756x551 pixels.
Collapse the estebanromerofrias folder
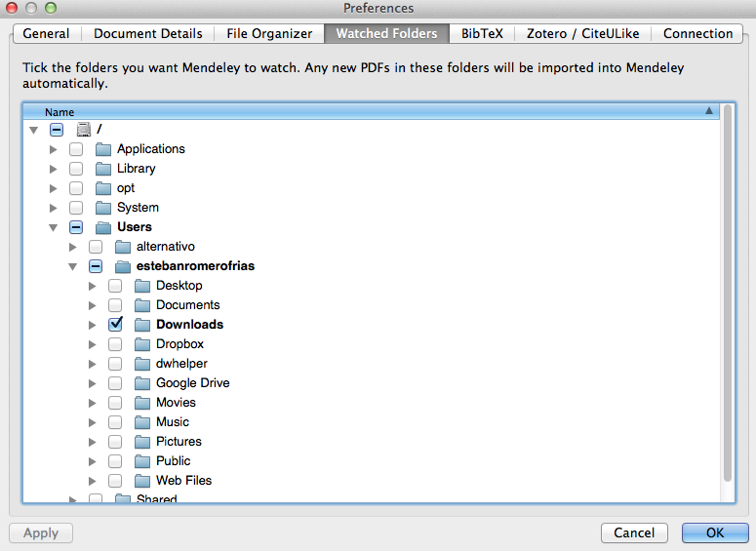[x=73, y=266]
